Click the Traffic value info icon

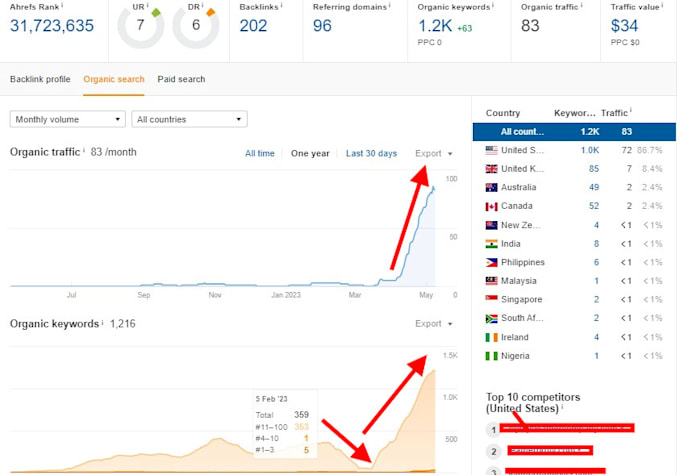[662, 5]
